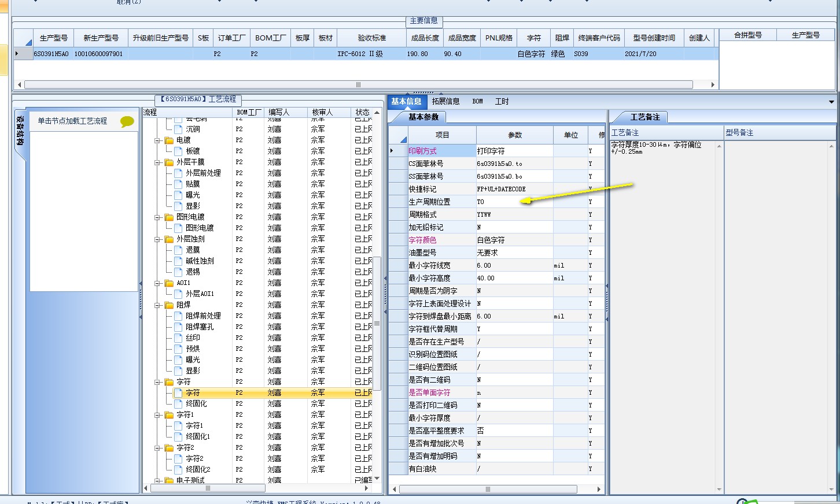The image size is (840, 504).
Task: Click the 单击节点加载工艺流程 text
Action: (72, 121)
